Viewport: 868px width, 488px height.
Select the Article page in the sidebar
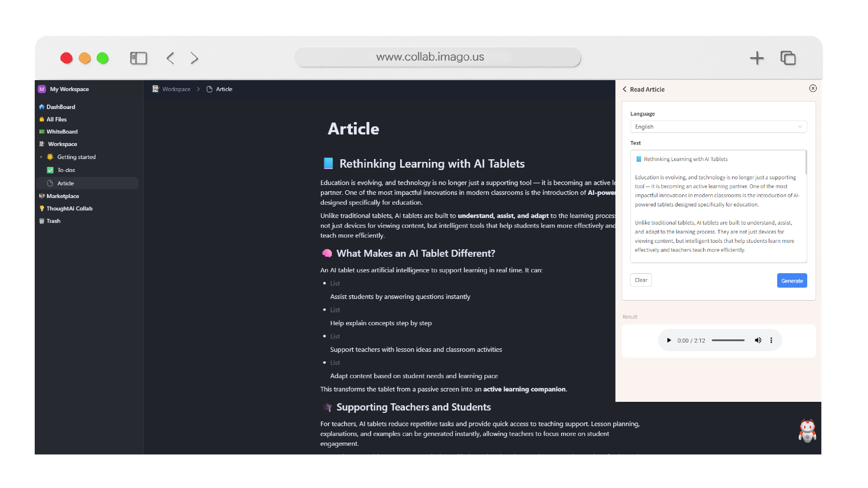point(66,183)
